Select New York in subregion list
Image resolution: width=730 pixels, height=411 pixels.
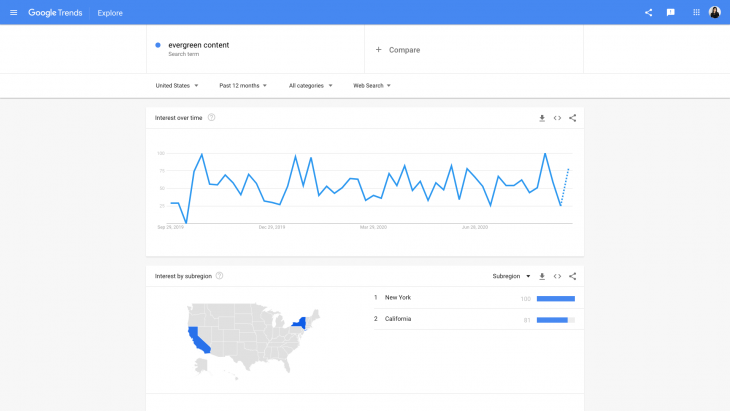398,298
